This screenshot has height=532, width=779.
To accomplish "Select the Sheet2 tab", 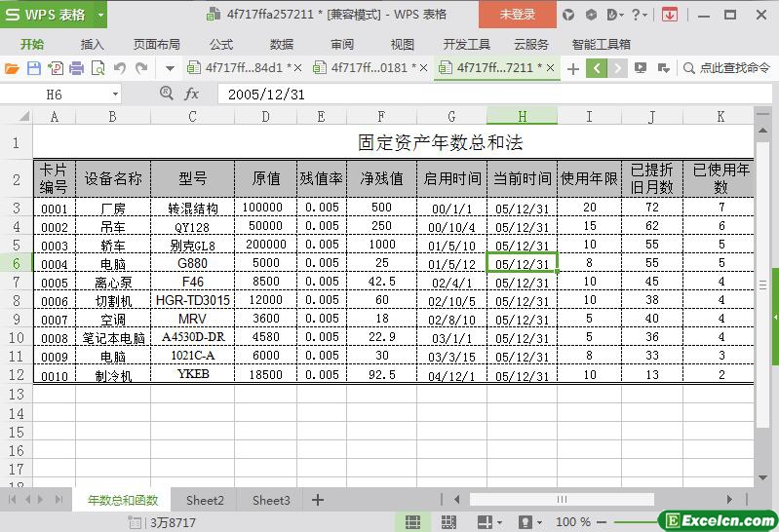I will (x=205, y=500).
